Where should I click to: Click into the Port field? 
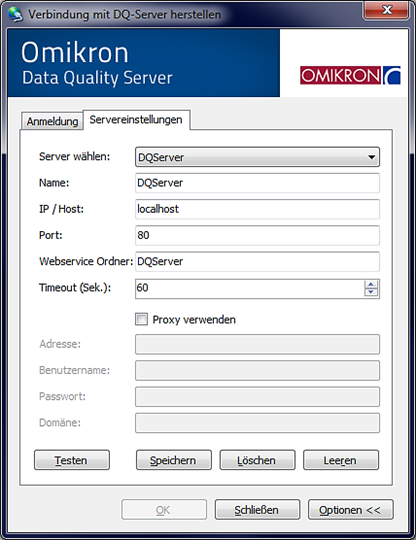[x=257, y=235]
